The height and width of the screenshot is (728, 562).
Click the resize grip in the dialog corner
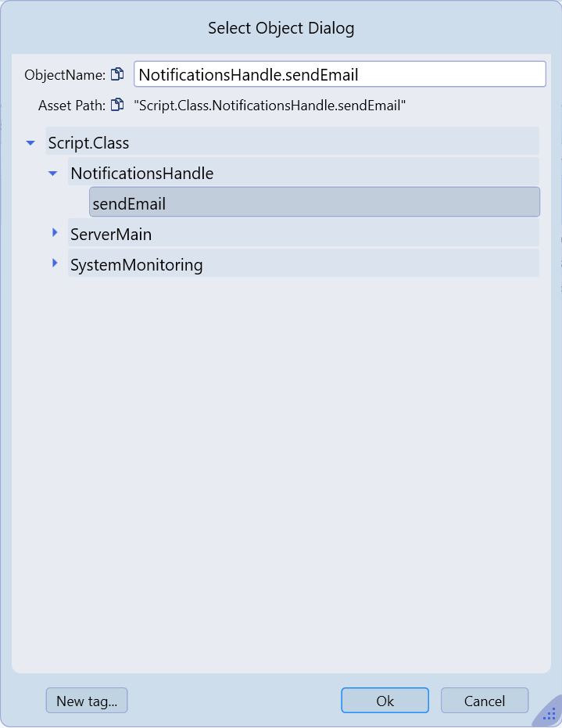click(x=549, y=714)
